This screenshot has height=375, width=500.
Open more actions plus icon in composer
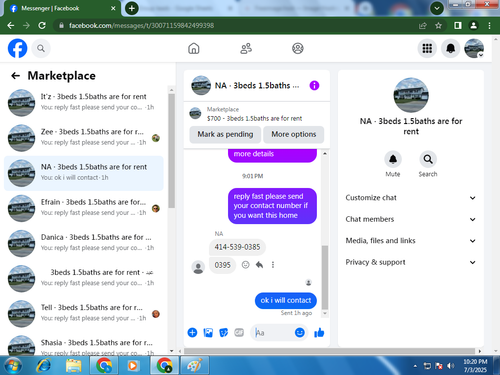(192, 332)
